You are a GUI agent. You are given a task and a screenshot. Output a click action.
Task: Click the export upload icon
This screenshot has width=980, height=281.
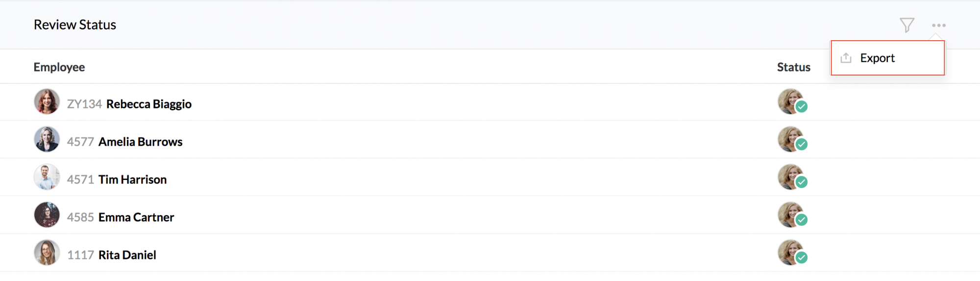(846, 58)
